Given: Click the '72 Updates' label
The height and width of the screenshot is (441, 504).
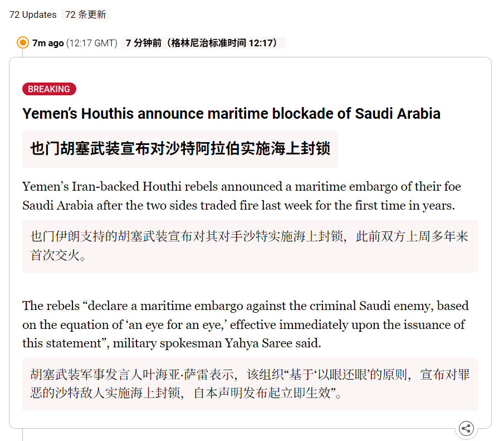Looking at the screenshot, I should (x=33, y=14).
